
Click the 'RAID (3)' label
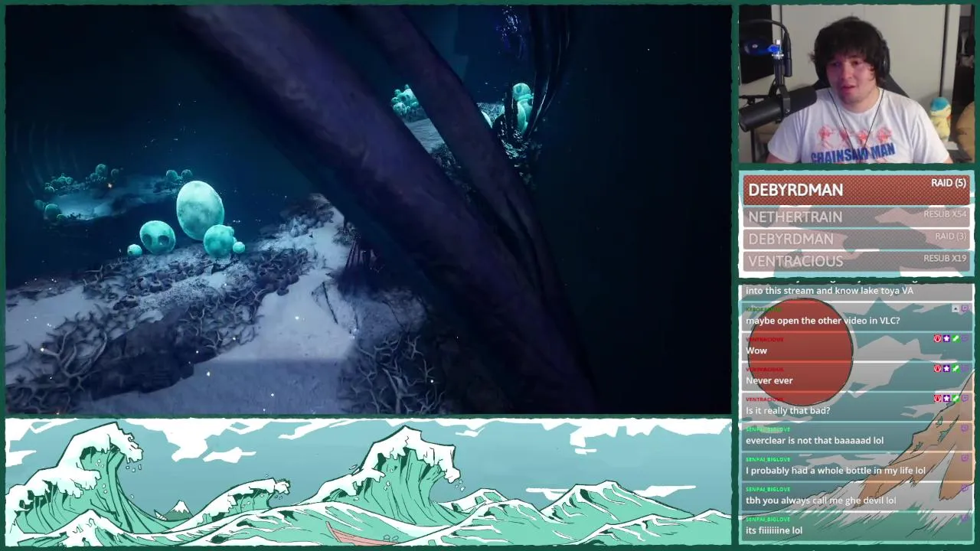point(950,236)
